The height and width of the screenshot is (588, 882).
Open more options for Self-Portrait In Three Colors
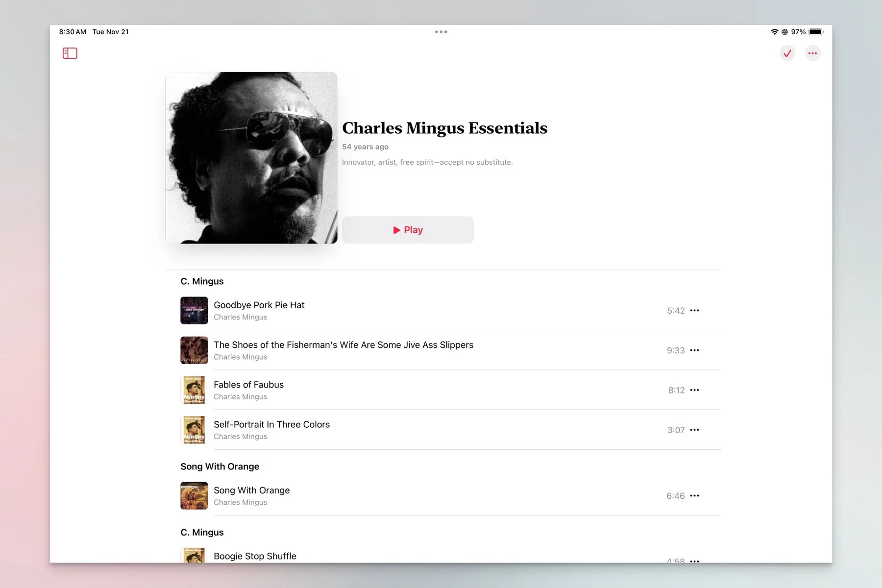pos(694,430)
